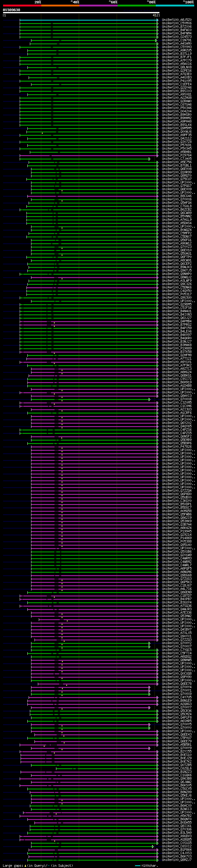The image size is (197, 868).
Task: Select the UniRef100_C6ZQL6 label
Action: click(177, 769)
